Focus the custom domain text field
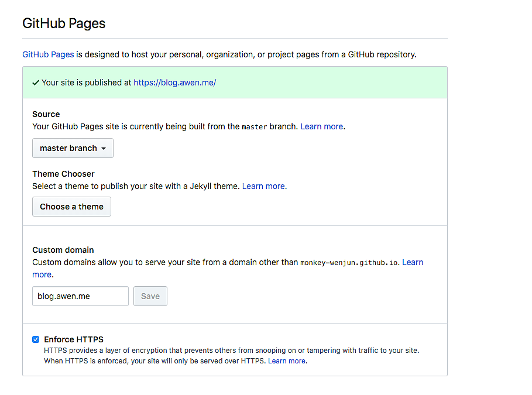 (x=80, y=296)
